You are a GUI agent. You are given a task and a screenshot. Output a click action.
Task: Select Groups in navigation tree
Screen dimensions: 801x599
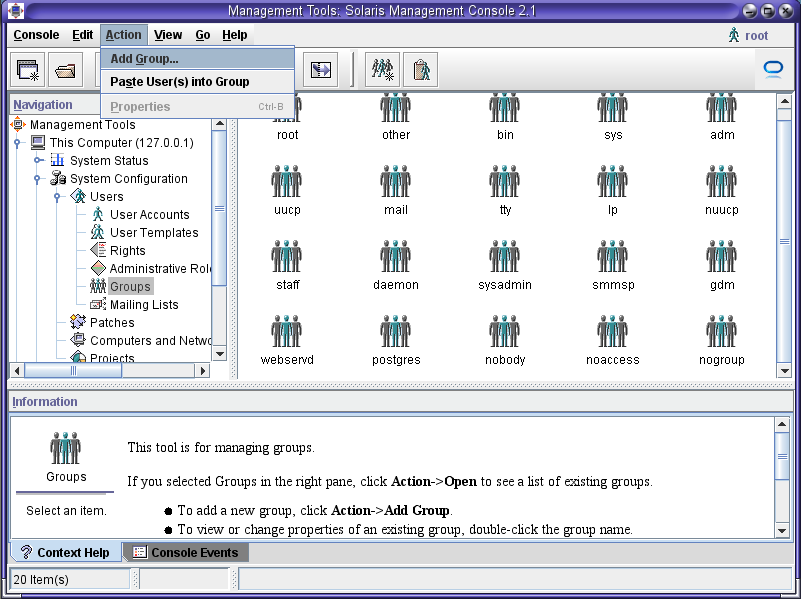click(131, 286)
